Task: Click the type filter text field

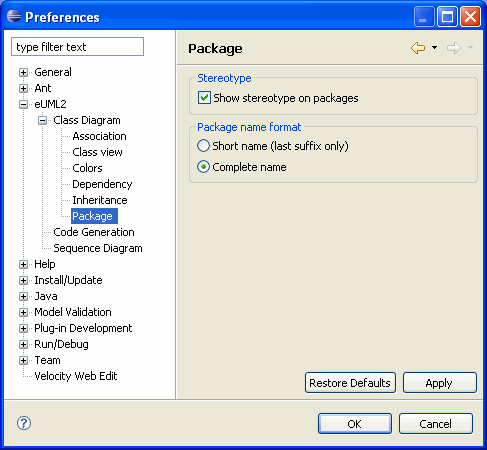Action: [77, 47]
